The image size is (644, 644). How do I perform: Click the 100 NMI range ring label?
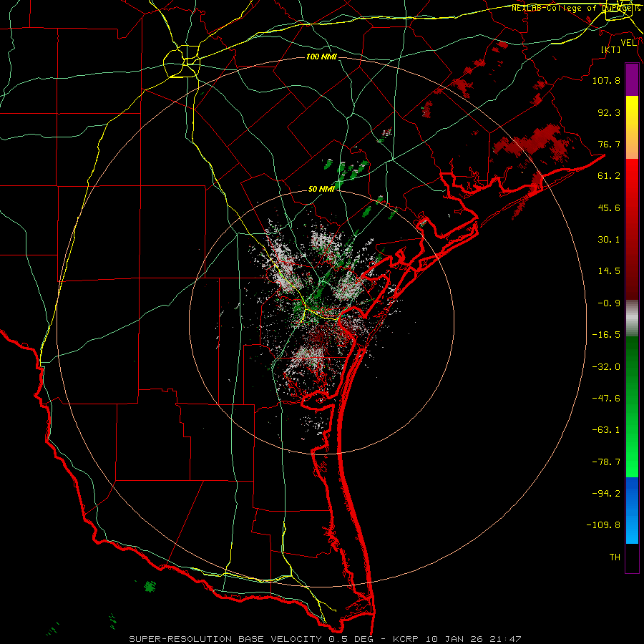pyautogui.click(x=321, y=57)
